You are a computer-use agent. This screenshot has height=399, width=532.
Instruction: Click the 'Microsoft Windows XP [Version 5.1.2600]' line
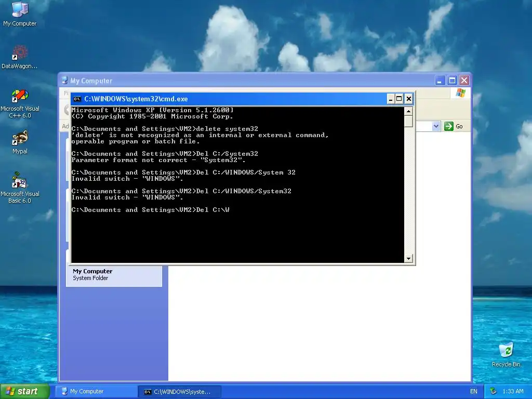click(x=152, y=110)
